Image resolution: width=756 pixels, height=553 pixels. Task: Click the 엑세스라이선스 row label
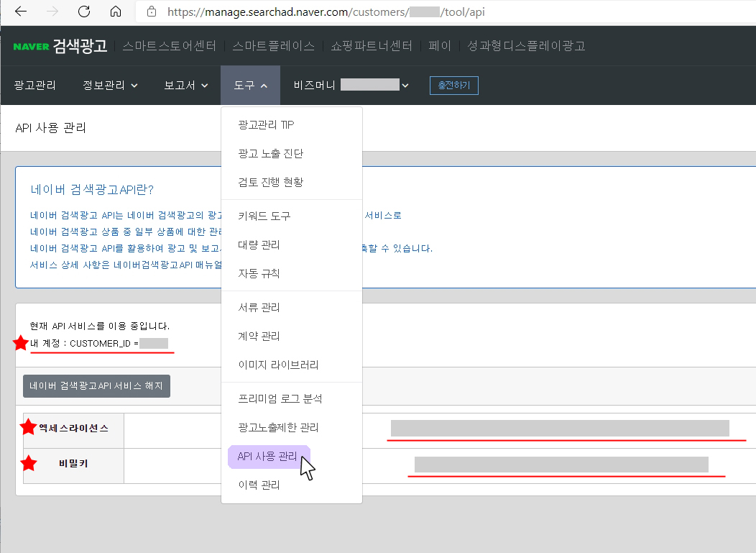click(74, 428)
